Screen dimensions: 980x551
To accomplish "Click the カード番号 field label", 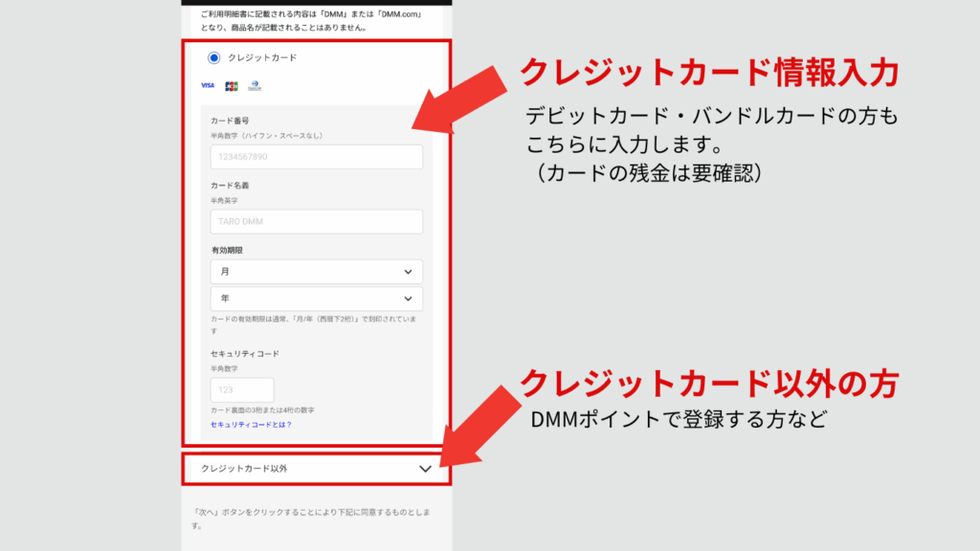I will (x=230, y=121).
